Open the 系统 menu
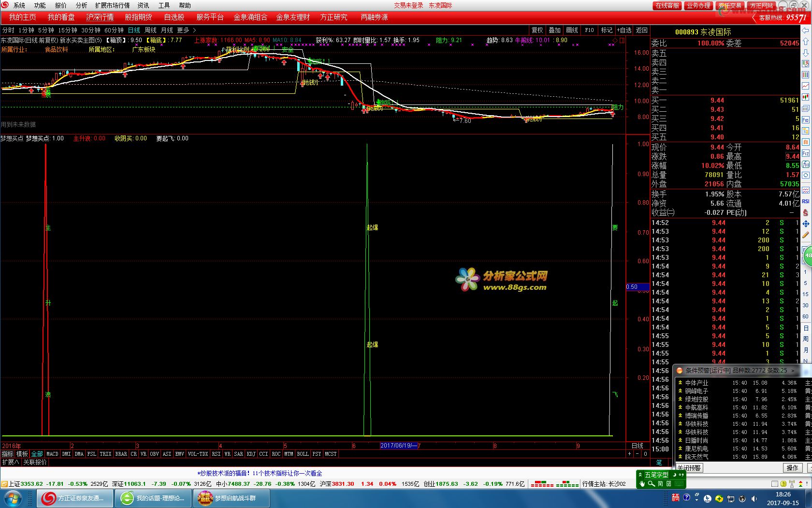Screen dimensions: 812x508 click(x=19, y=5)
